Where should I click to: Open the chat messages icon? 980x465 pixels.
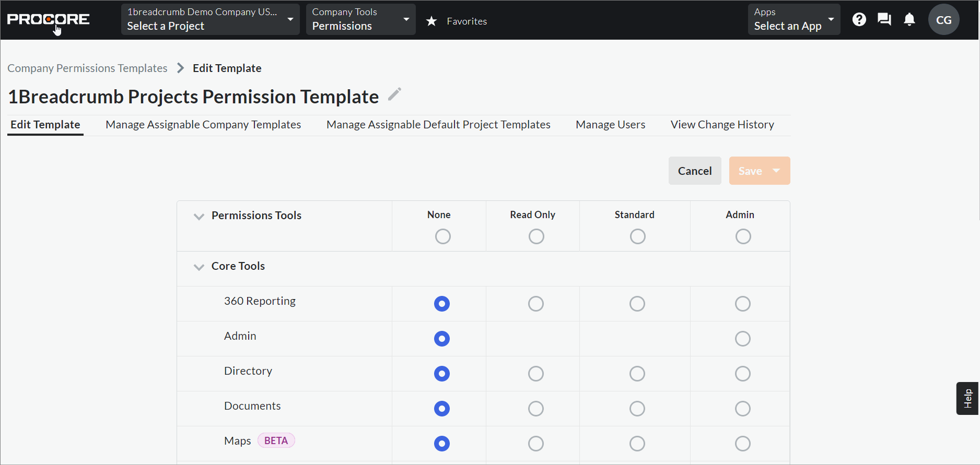click(x=884, y=20)
